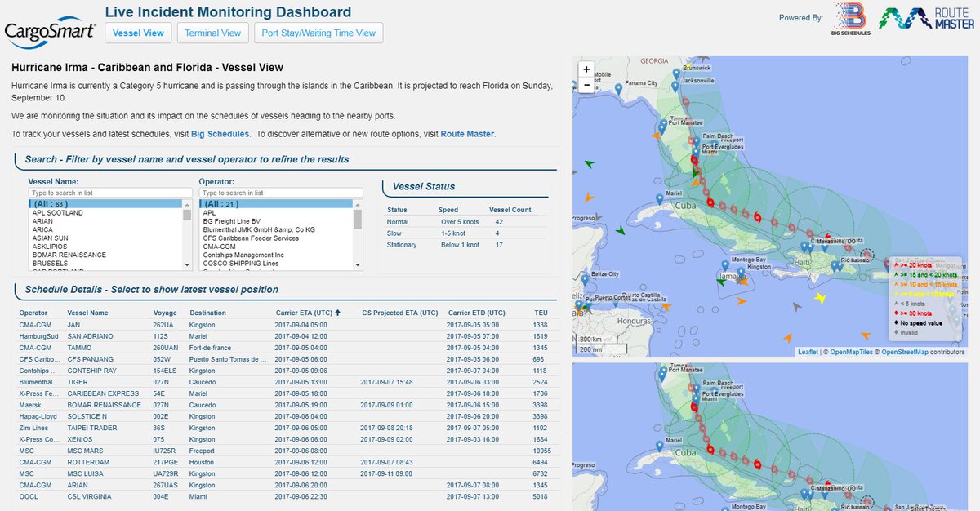980x511 pixels.
Task: Toggle the Carrier ETA sort arrow
Action: pos(338,313)
